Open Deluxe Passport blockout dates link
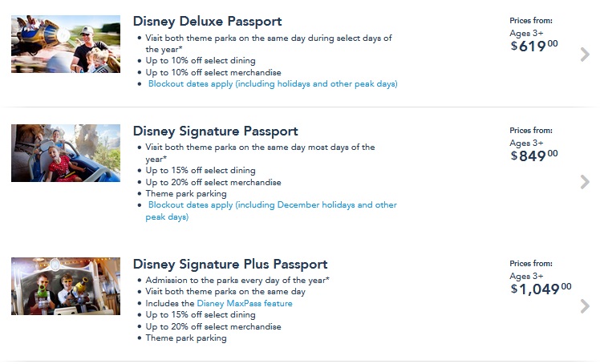Image resolution: width=600 pixels, height=364 pixels. click(x=273, y=84)
